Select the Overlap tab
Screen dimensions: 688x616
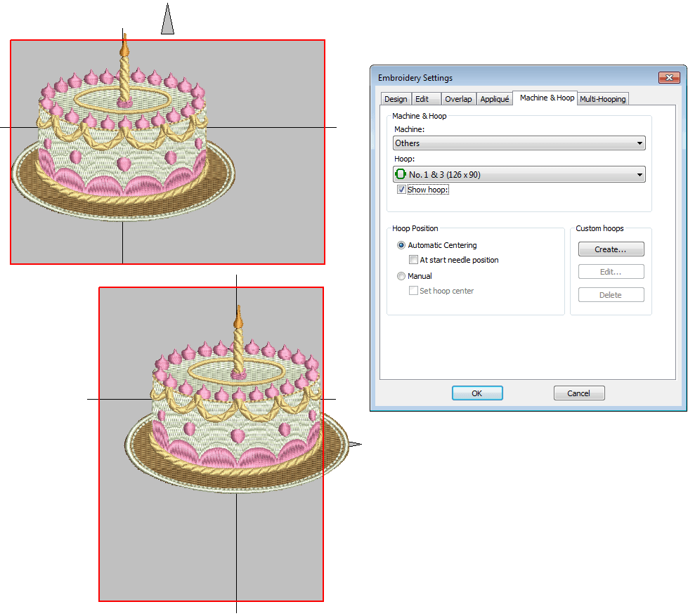click(x=458, y=99)
